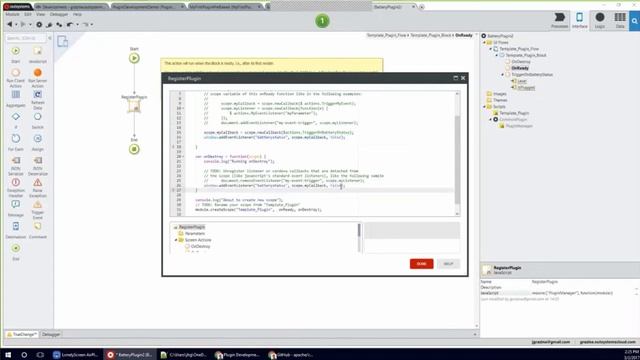The image size is (640, 360).
Task: Collapse the TriggerOnBatteryStatus tree node
Action: point(503,75)
